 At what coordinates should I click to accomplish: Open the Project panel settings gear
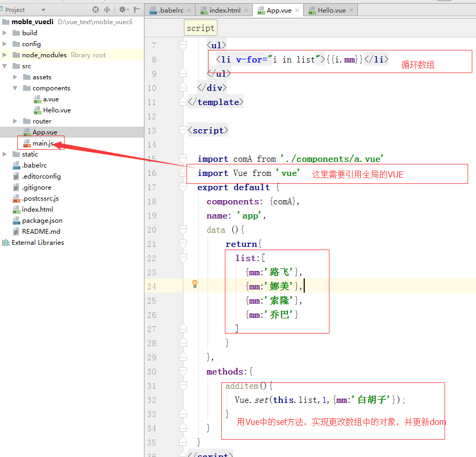point(123,9)
